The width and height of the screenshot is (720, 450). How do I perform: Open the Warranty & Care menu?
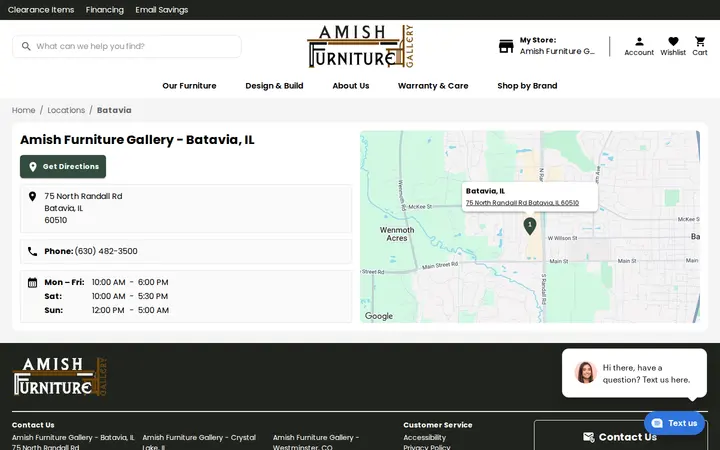(433, 86)
